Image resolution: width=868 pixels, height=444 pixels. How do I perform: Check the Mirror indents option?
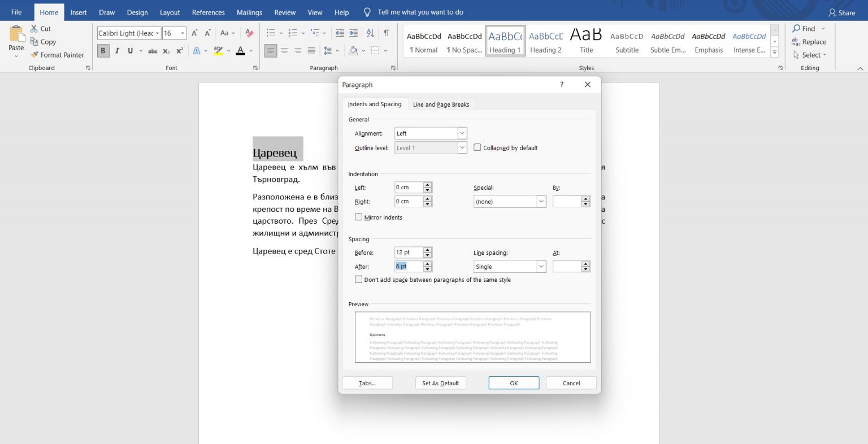(358, 217)
